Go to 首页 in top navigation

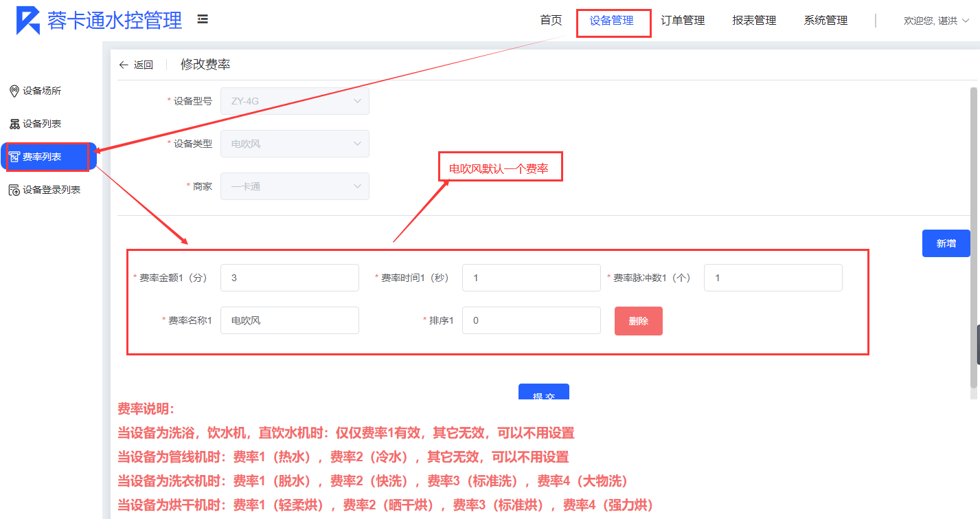551,21
